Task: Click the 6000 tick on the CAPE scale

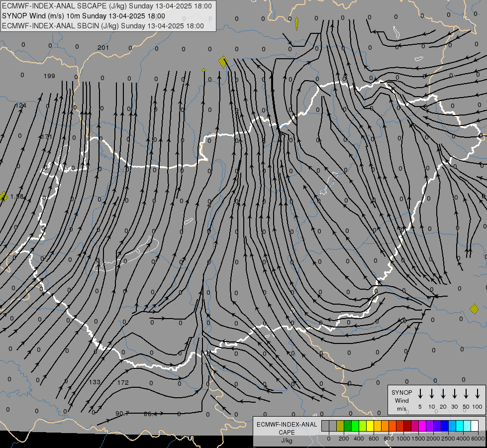Action: coord(478,439)
